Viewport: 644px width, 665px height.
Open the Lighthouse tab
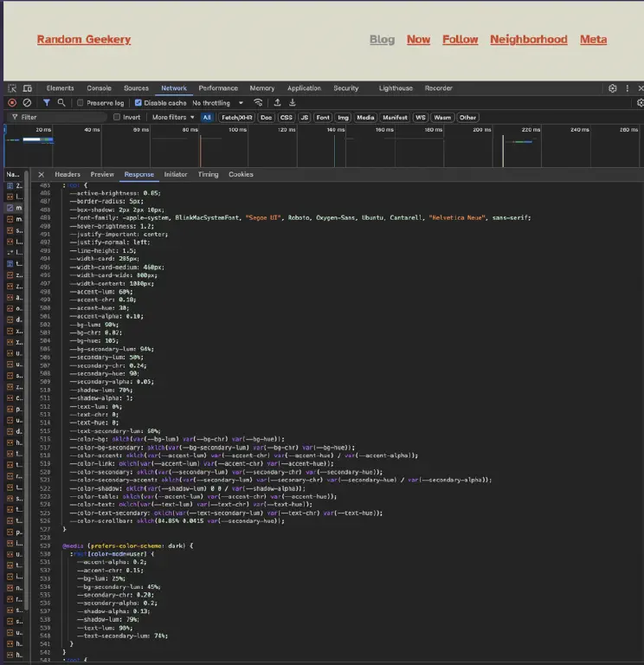(396, 88)
